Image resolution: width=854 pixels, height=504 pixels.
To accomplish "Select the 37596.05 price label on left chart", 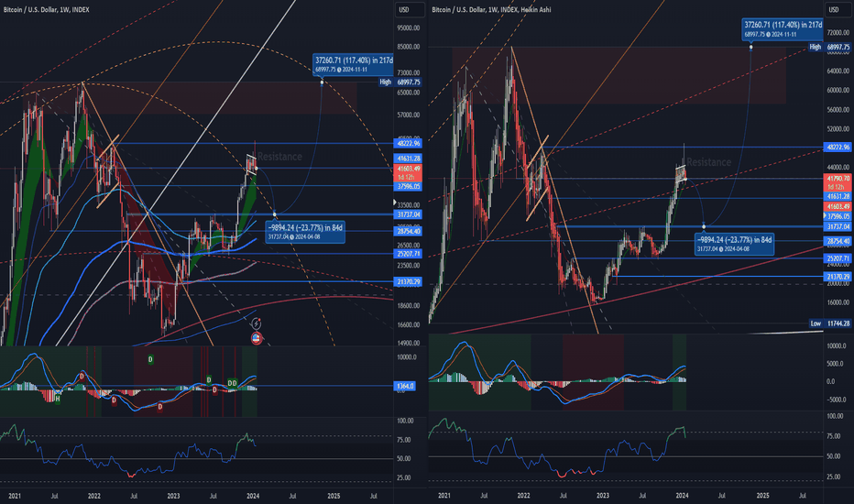I will (409, 186).
